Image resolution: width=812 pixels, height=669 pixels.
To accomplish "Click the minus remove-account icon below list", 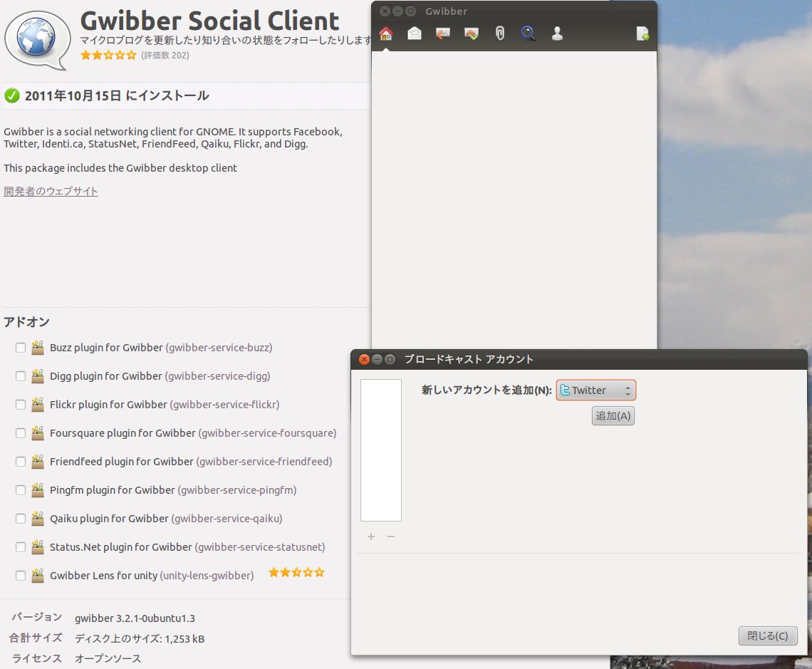I will [x=391, y=536].
